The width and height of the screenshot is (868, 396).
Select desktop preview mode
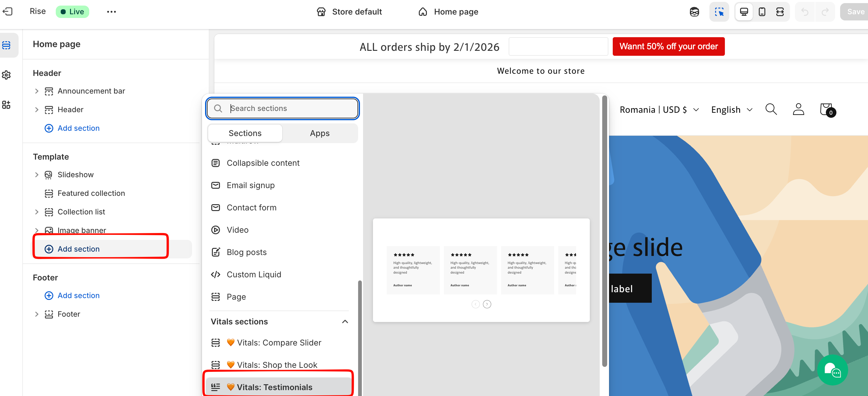point(744,12)
